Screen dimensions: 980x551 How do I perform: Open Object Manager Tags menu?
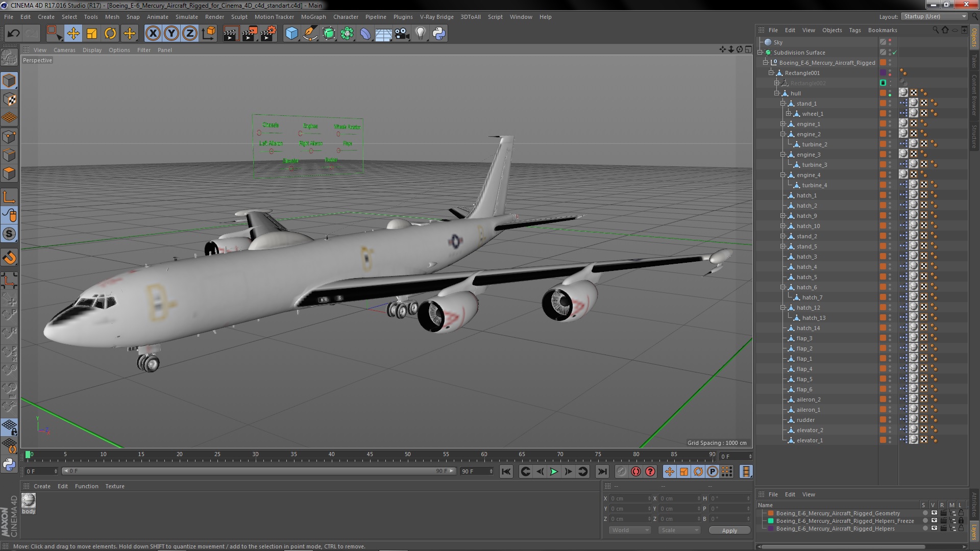click(854, 30)
